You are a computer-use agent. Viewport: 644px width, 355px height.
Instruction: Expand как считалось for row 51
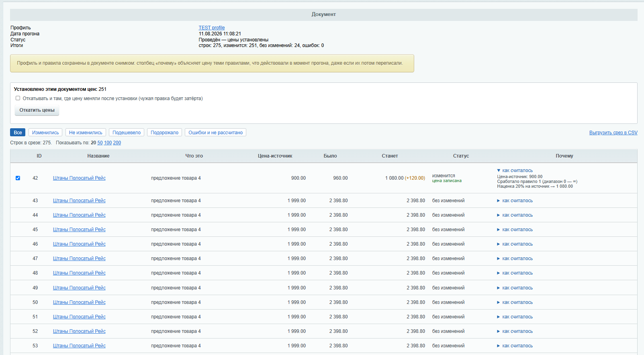(515, 317)
